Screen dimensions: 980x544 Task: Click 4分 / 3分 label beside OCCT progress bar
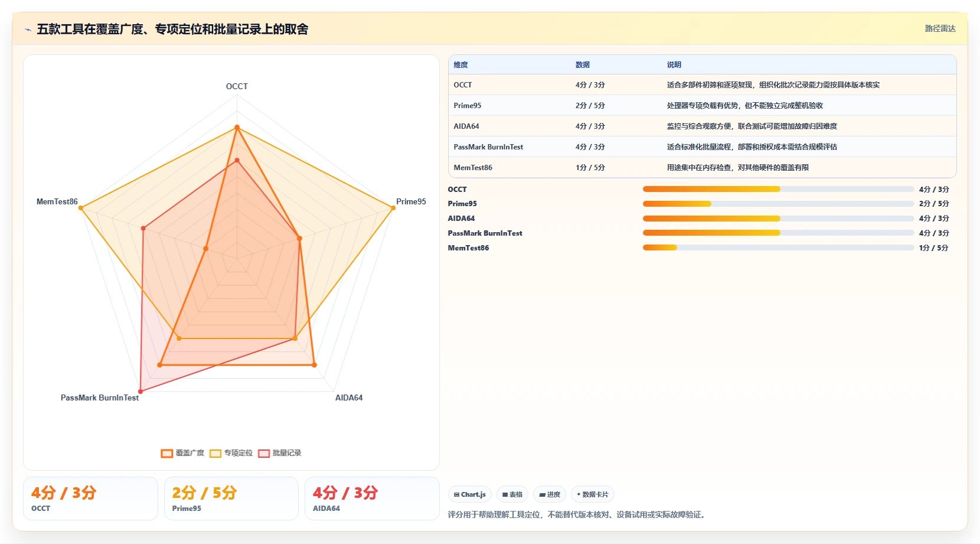[934, 190]
